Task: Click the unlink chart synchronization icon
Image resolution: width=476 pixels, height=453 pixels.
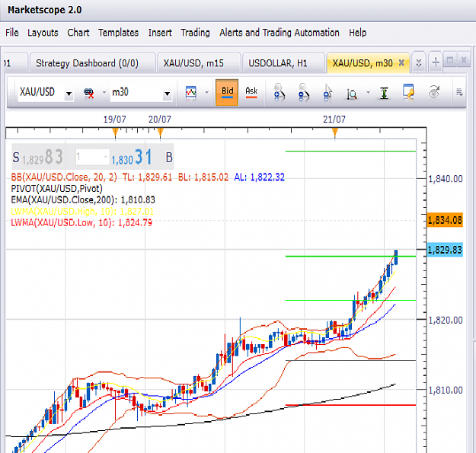Action: 88,93
